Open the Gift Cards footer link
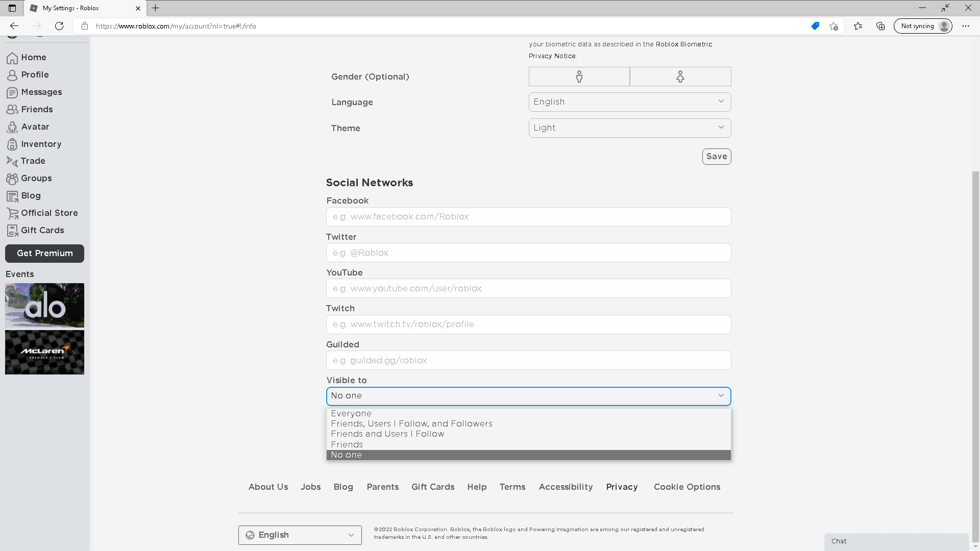Viewport: 980px width, 551px height. pos(433,487)
